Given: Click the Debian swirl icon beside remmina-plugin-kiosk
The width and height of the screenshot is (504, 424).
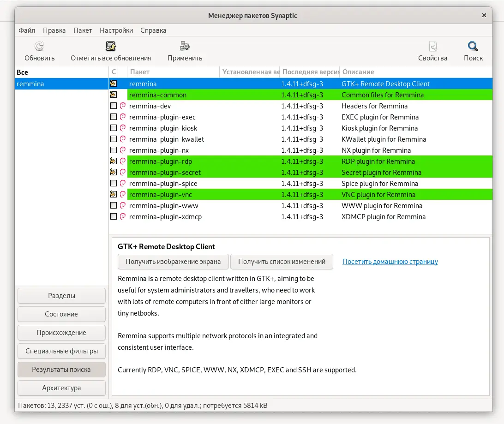Looking at the screenshot, I should click(x=123, y=128).
